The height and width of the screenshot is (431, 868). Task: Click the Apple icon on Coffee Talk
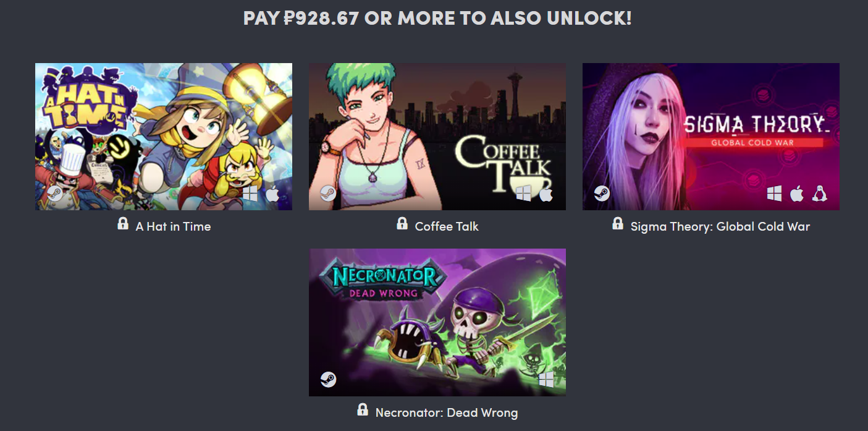(x=546, y=194)
